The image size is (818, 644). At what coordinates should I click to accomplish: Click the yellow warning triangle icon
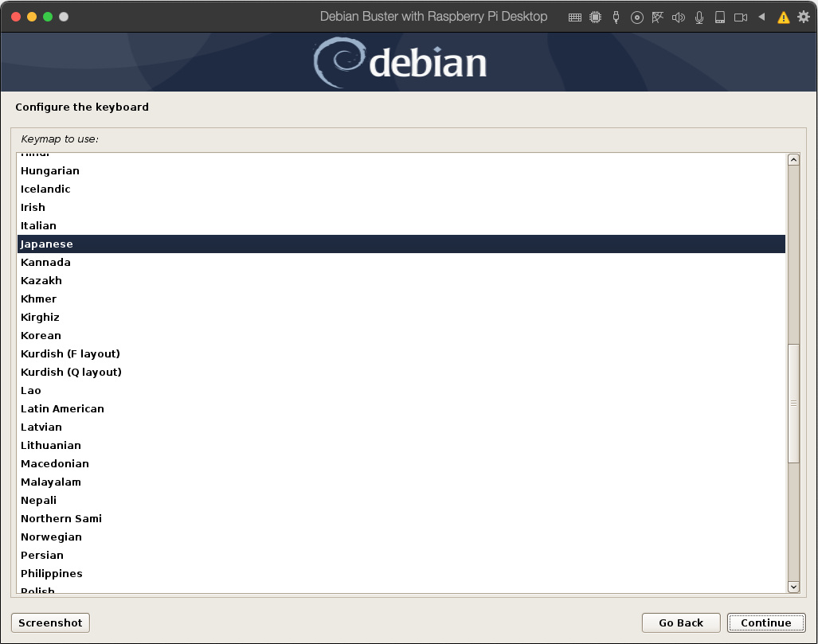pyautogui.click(x=783, y=18)
